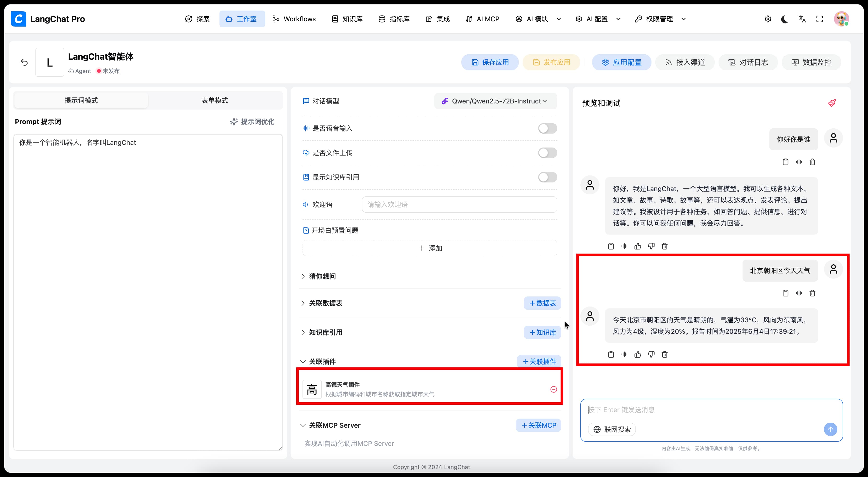The image size is (868, 477).
Task: Toggle fullscreen mode icon
Action: click(x=820, y=19)
